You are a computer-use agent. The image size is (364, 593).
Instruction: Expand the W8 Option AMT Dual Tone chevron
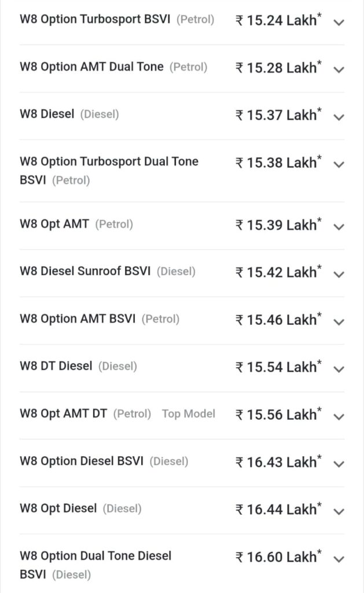click(x=339, y=69)
